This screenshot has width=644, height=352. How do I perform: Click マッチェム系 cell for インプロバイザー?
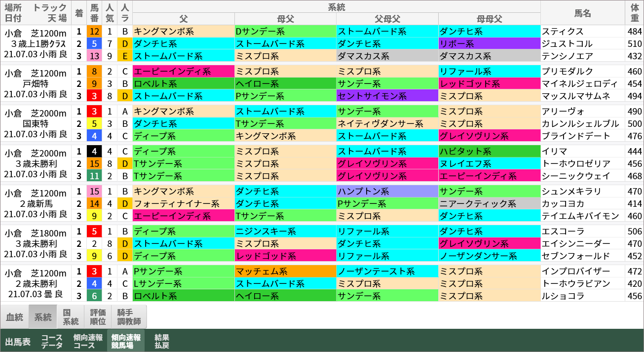[286, 271]
